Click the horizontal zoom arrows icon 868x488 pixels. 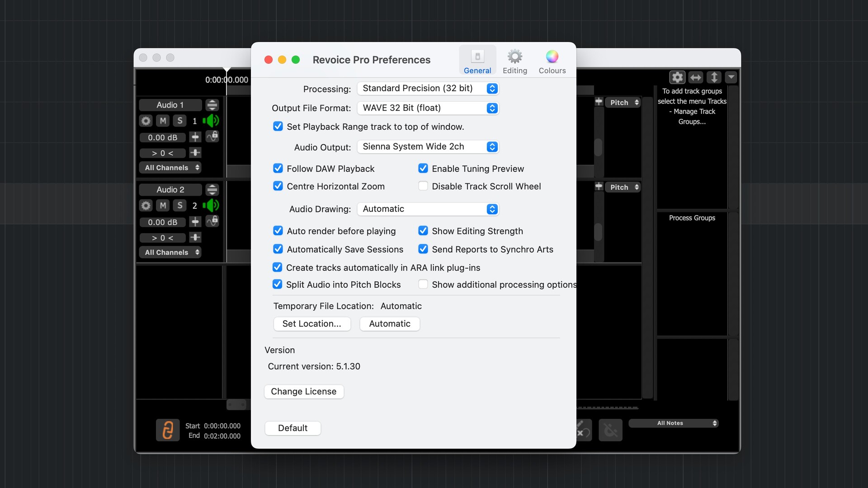click(x=696, y=77)
